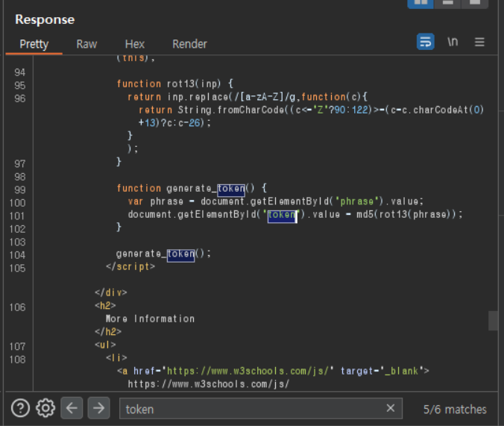Go to previous search match
Image resolution: width=504 pixels, height=426 pixels.
72,408
